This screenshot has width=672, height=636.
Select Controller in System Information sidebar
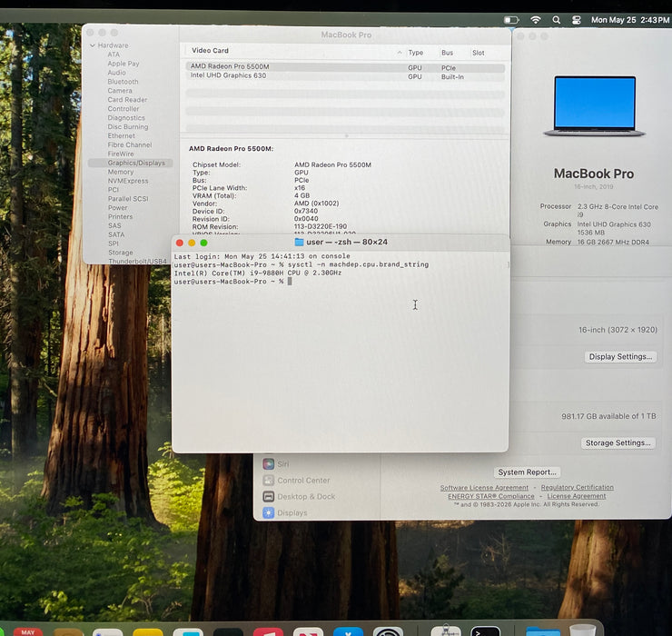(x=124, y=108)
